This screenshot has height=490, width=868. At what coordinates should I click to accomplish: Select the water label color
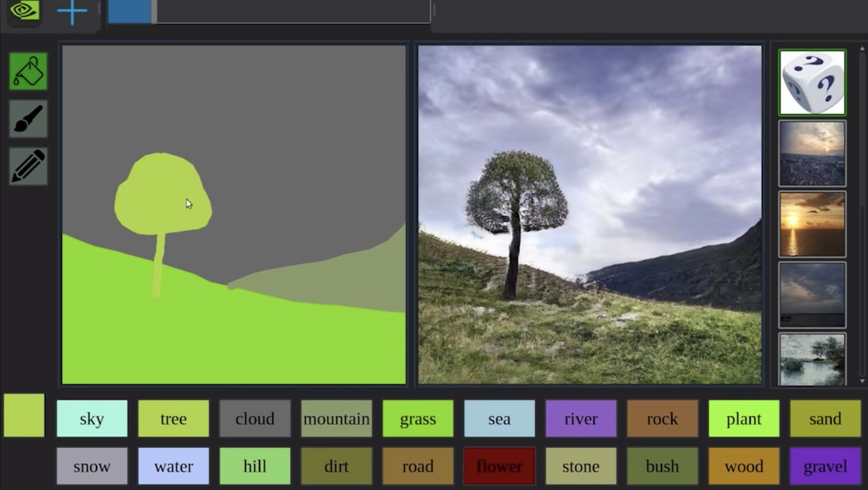pos(174,466)
